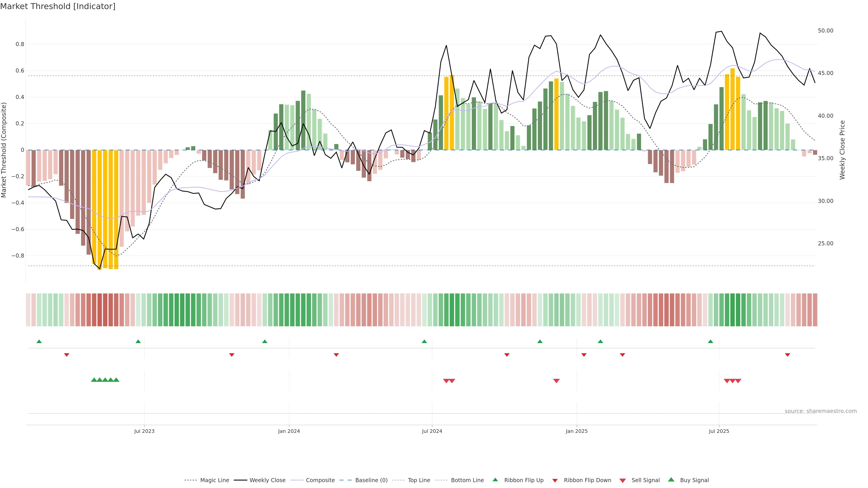Click the Sell Signal legend marker

622,480
